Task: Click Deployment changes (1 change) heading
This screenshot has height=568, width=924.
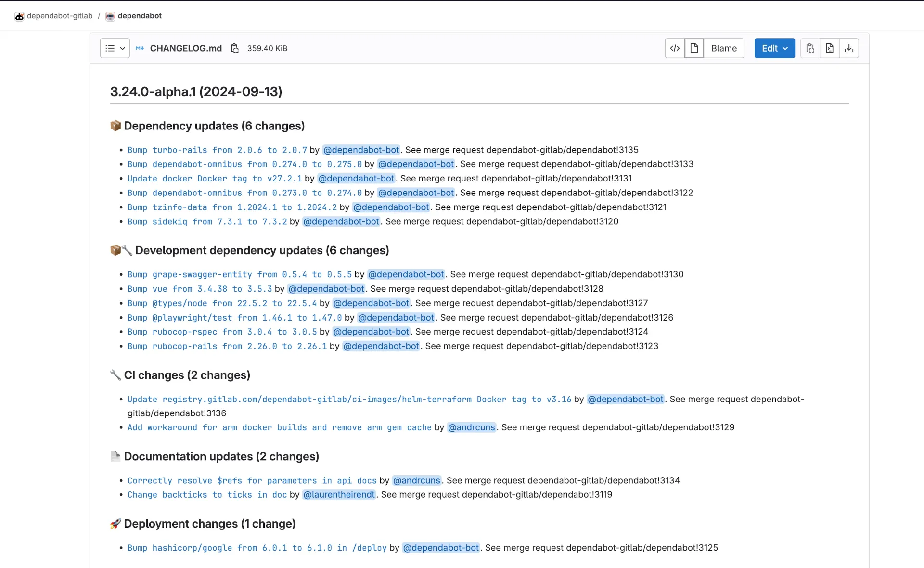Action: coord(209,524)
